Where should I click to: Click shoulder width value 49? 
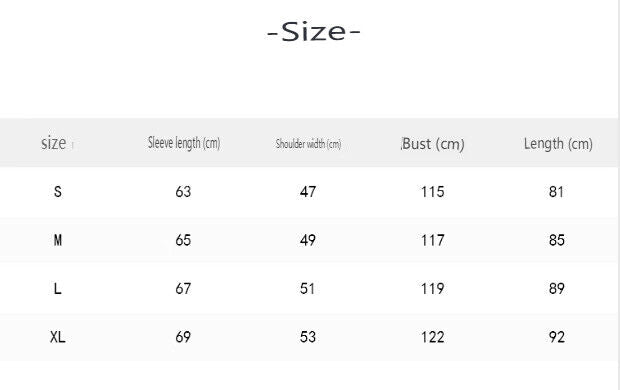308,240
